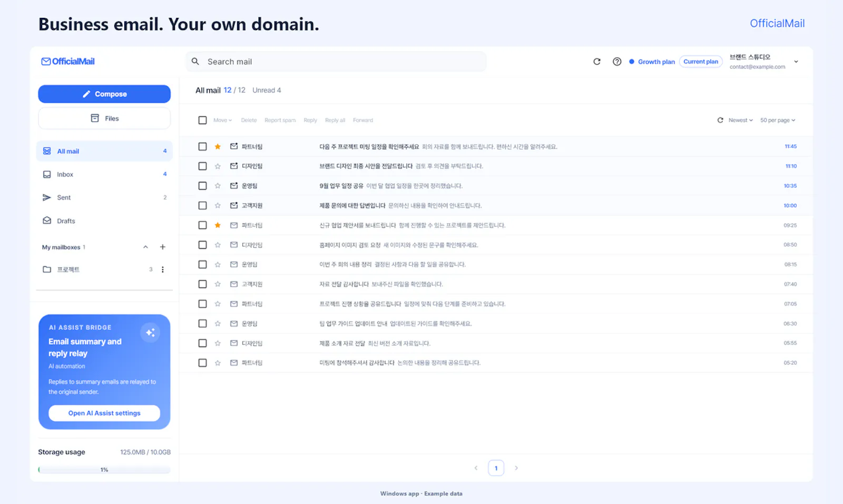Image resolution: width=843 pixels, height=504 pixels.
Task: Check the 08:15 운영팀 email checkbox
Action: [x=202, y=264]
